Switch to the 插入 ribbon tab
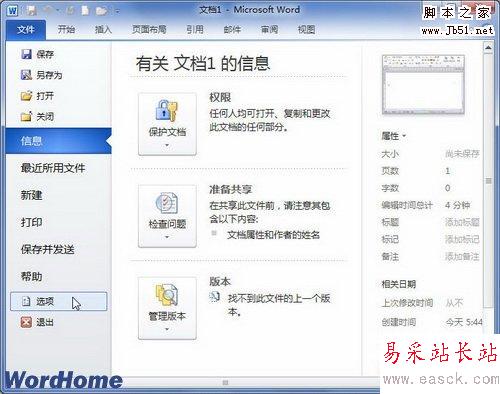Image resolution: width=500 pixels, height=394 pixels. coord(103,30)
